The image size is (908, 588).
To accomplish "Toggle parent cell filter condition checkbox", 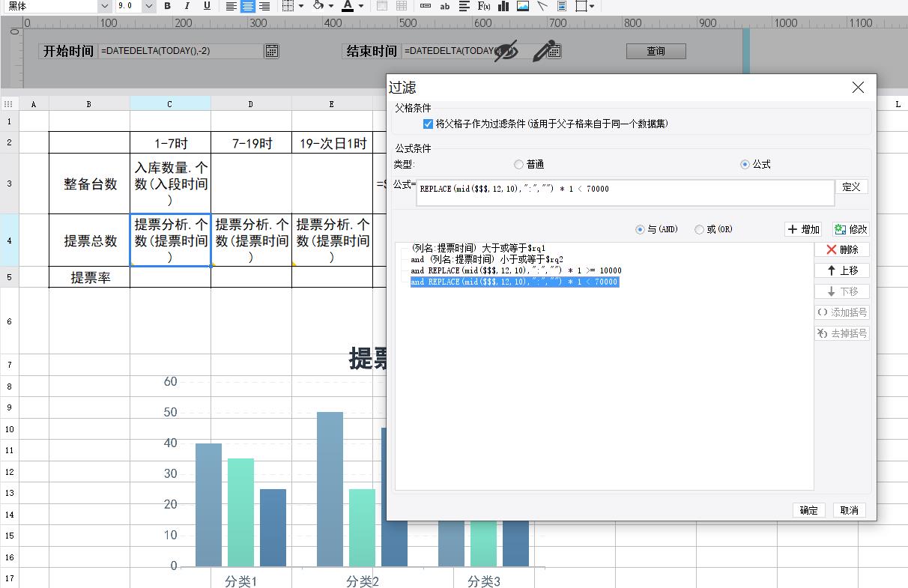I will (428, 124).
